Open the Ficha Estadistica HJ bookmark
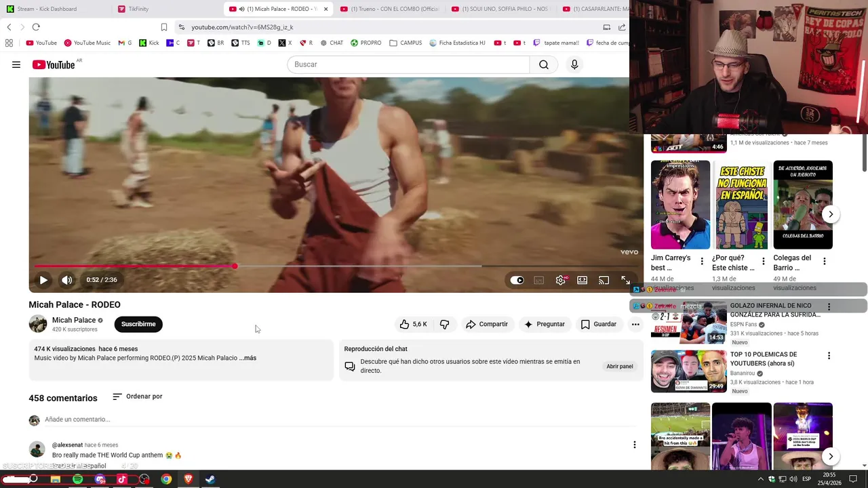 [458, 43]
